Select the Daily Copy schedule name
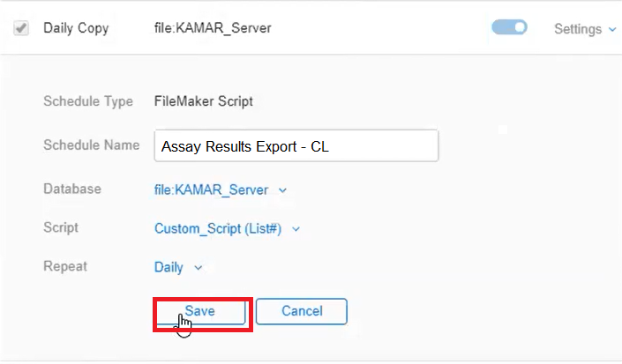This screenshot has height=364, width=622. click(x=76, y=28)
